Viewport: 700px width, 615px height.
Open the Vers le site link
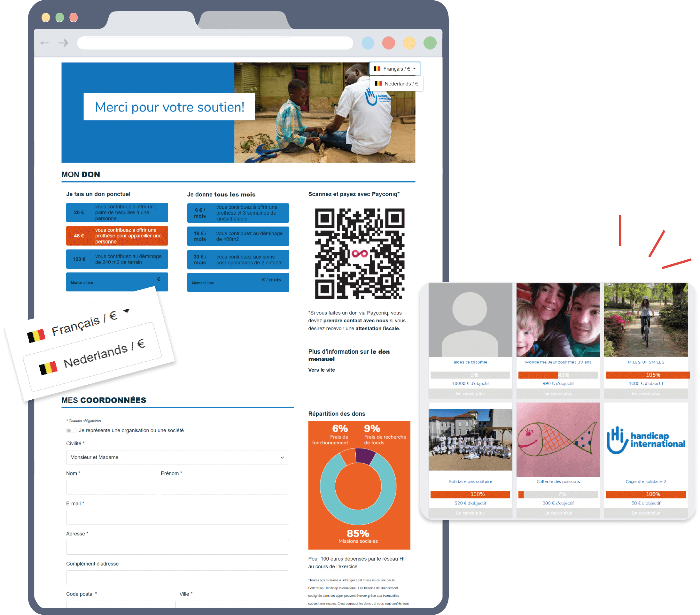(x=321, y=370)
